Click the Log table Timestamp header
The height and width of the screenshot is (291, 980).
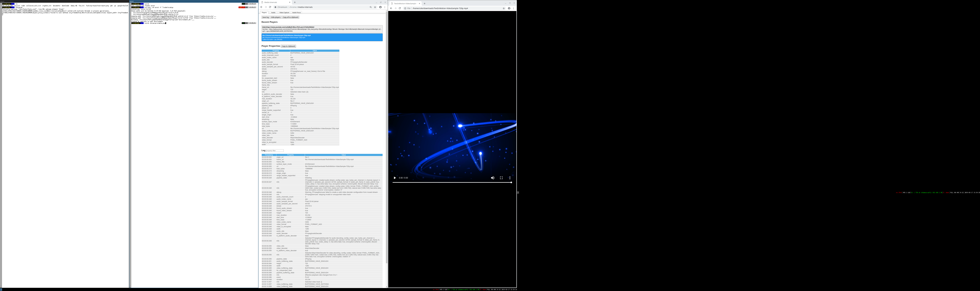269,155
